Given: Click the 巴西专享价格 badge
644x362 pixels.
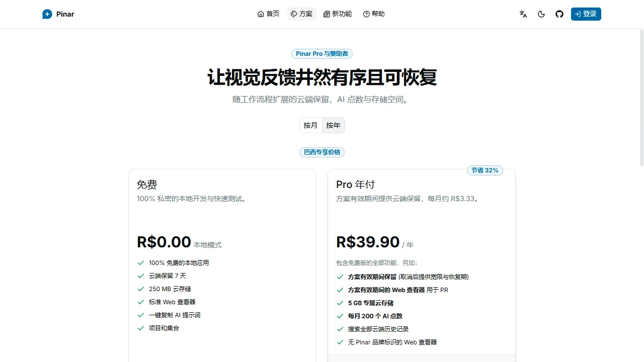Looking at the screenshot, I should pyautogui.click(x=322, y=152).
